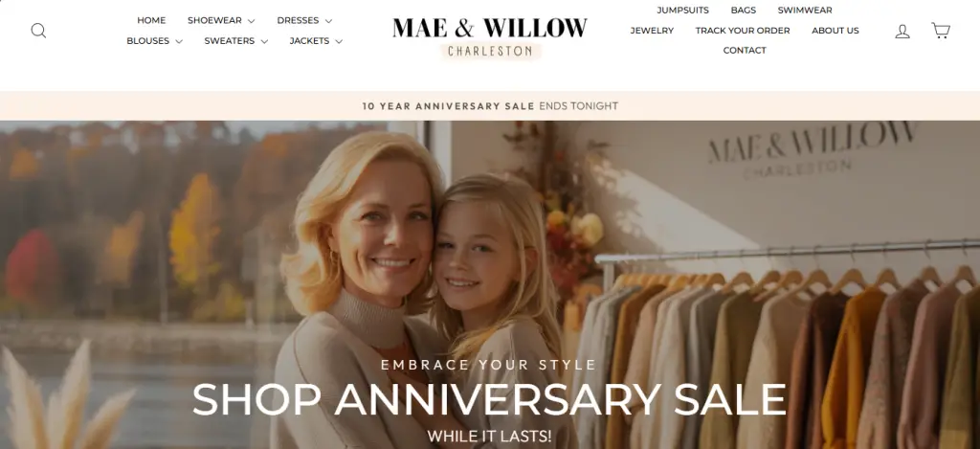Open the shopping cart icon
Screen dimensions: 980x449
coord(941,31)
